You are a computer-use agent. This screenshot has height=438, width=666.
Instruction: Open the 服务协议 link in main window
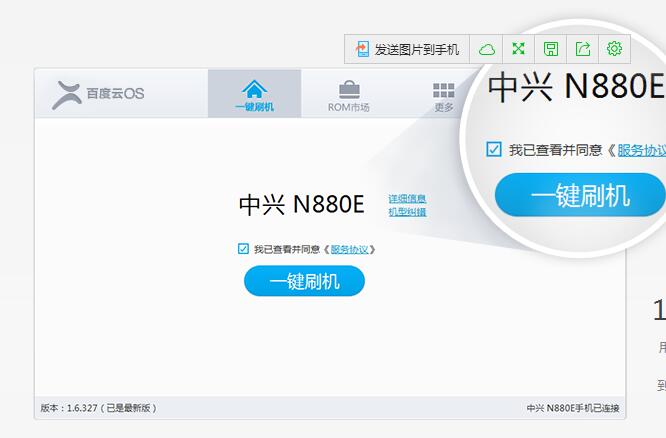[x=349, y=249]
